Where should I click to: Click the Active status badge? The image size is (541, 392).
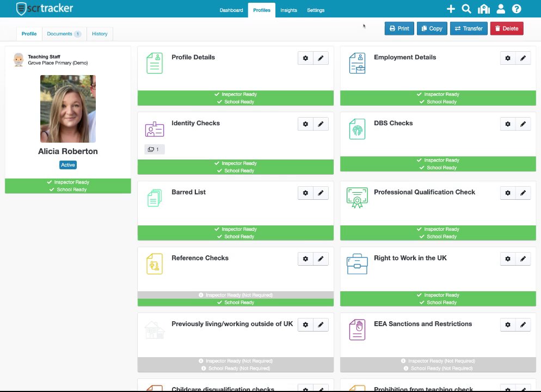click(68, 165)
